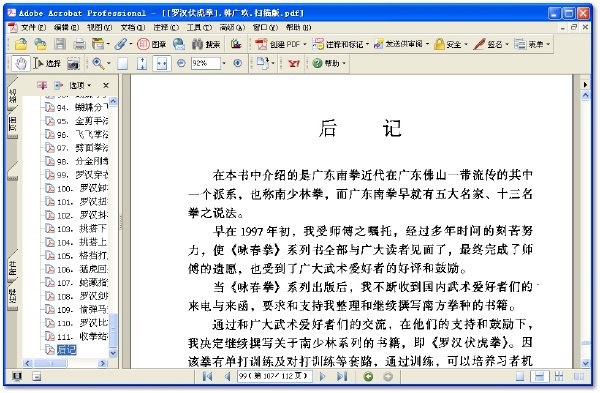Choose the text 选择 tool
This screenshot has width=600, height=393.
[x=47, y=64]
